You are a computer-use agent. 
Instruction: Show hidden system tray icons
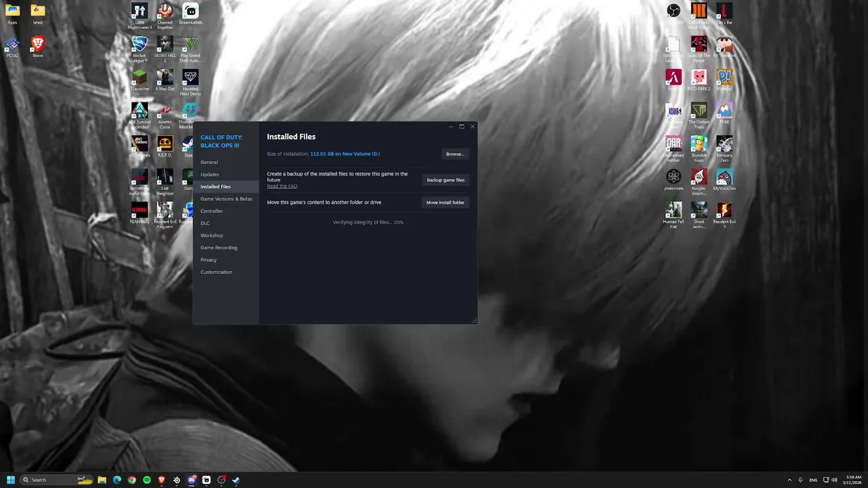click(789, 480)
